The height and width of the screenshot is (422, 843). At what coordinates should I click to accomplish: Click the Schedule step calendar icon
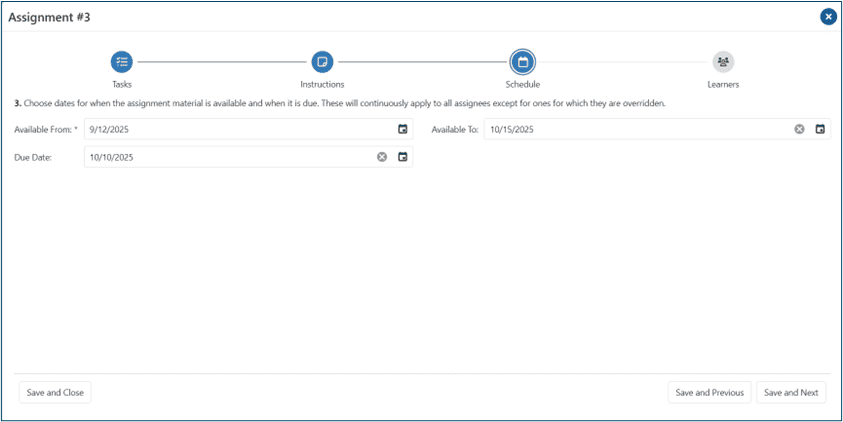coord(522,62)
